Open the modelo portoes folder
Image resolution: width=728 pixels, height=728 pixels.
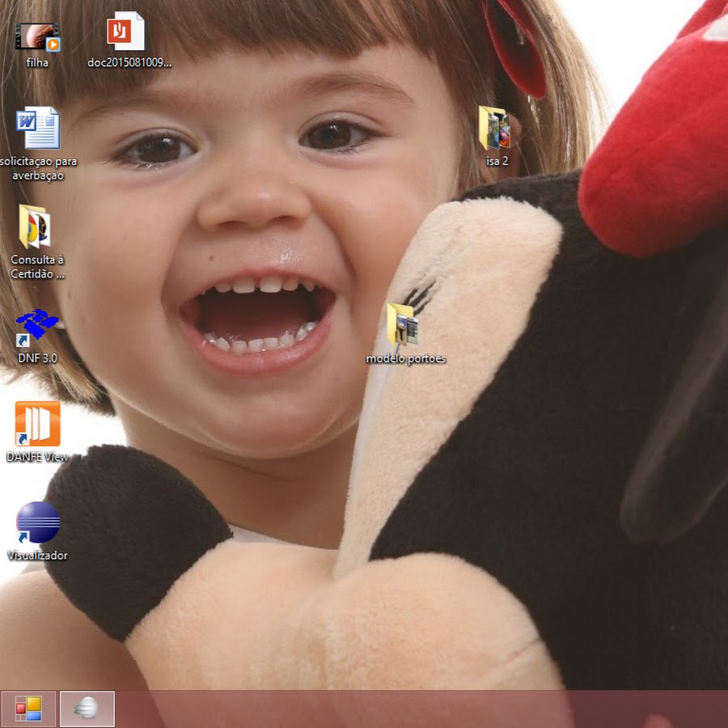[403, 325]
